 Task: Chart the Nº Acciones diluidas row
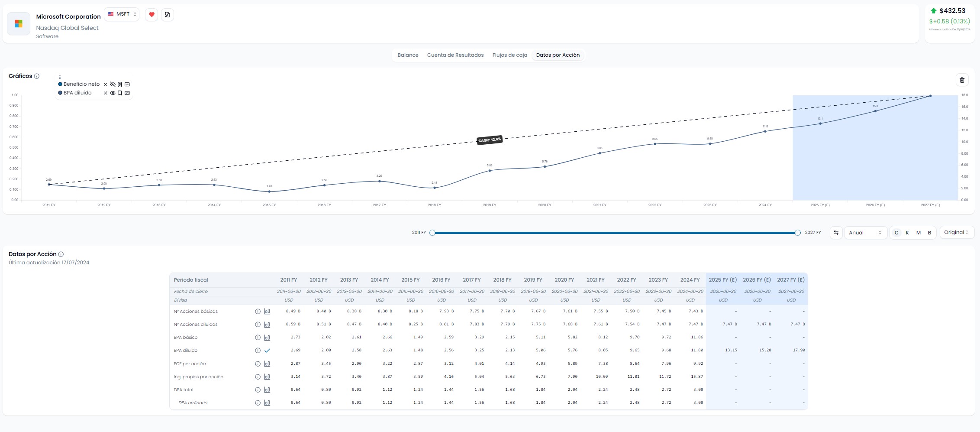tap(267, 325)
